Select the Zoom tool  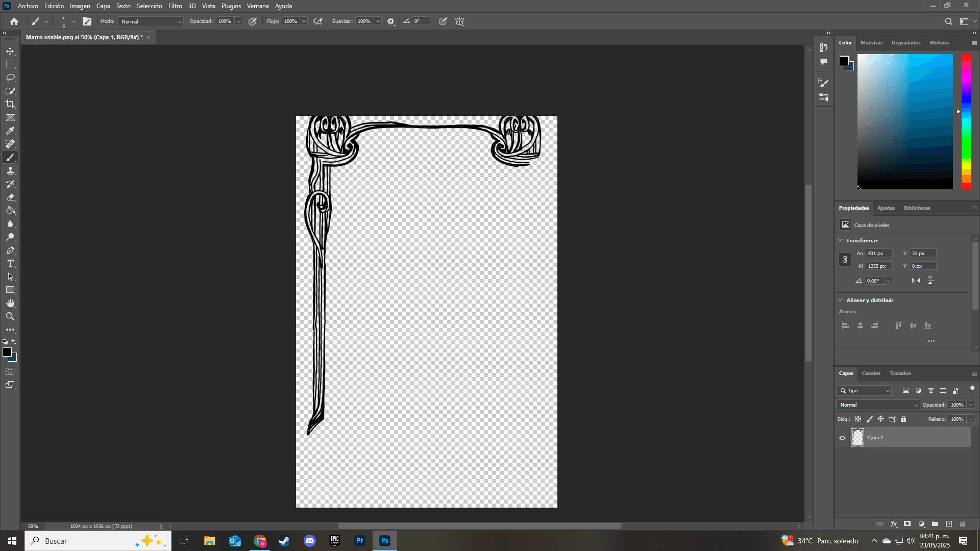pos(10,316)
